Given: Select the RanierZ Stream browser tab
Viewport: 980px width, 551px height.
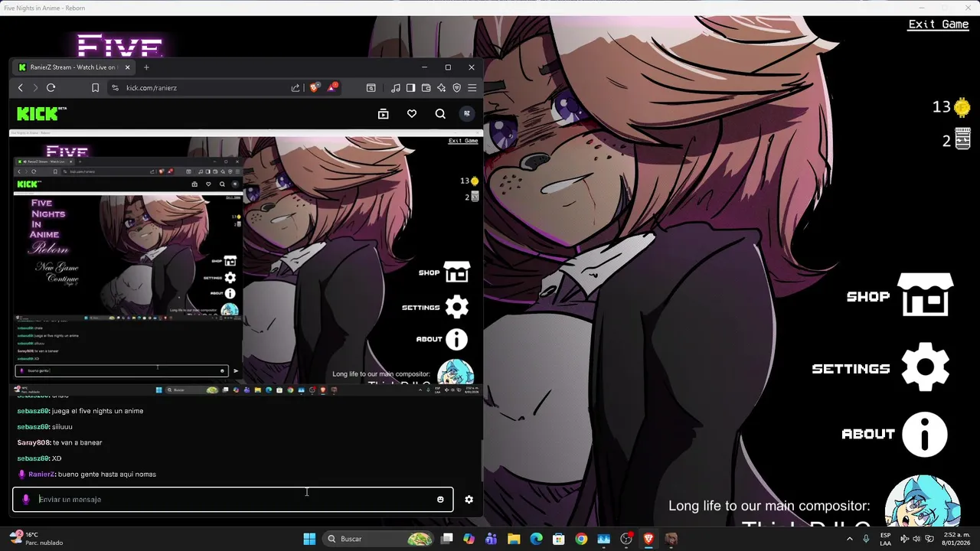Looking at the screenshot, I should point(71,67).
